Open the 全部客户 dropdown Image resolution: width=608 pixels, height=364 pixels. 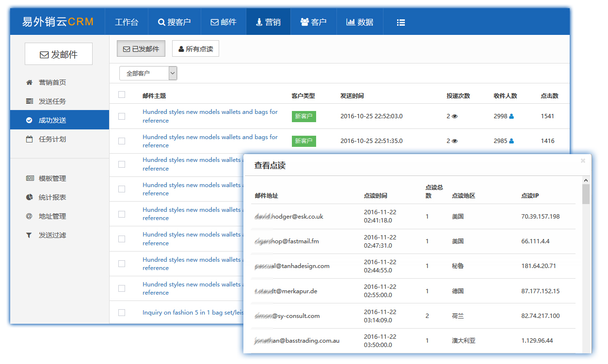148,73
